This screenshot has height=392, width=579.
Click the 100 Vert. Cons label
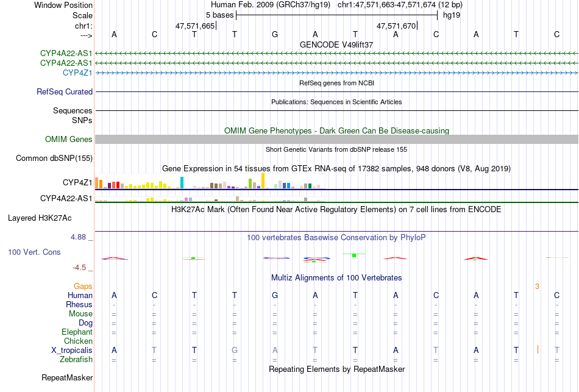click(x=34, y=252)
